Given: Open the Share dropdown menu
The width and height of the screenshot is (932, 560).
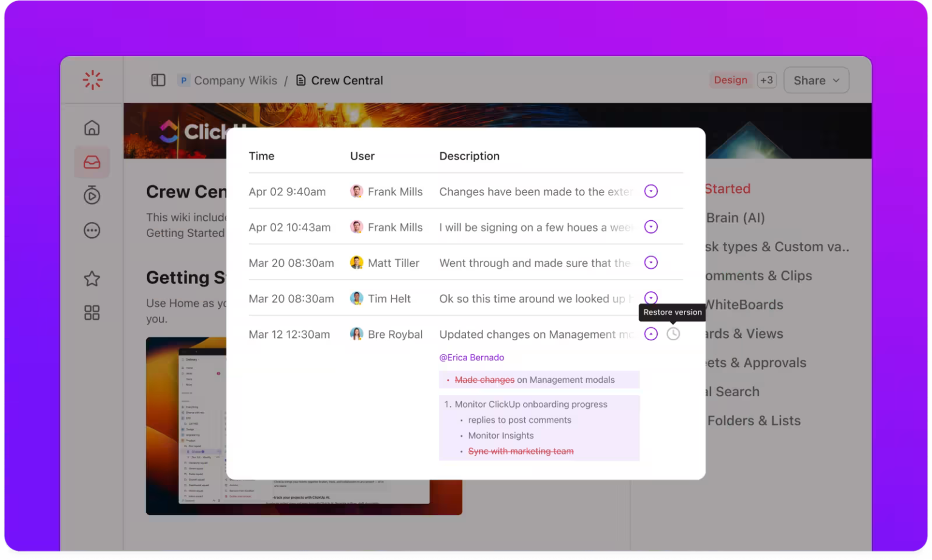Looking at the screenshot, I should click(x=815, y=79).
